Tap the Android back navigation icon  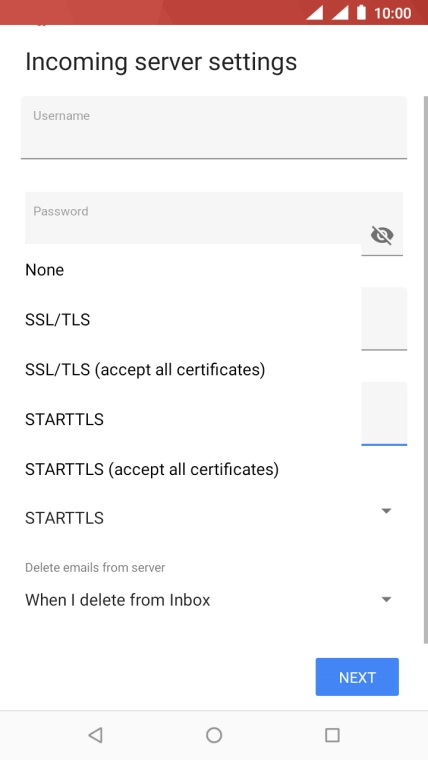pyautogui.click(x=95, y=735)
